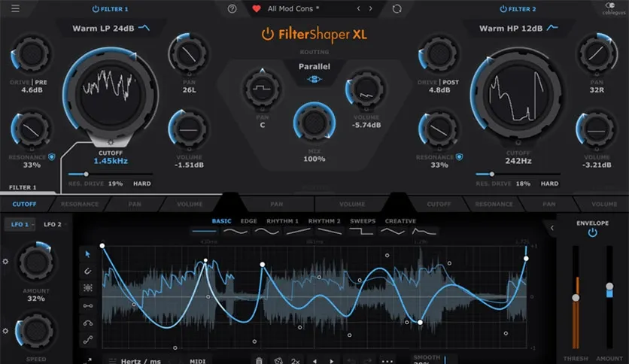
Task: Toggle Filter 2 drive POST mode
Action: [x=451, y=82]
